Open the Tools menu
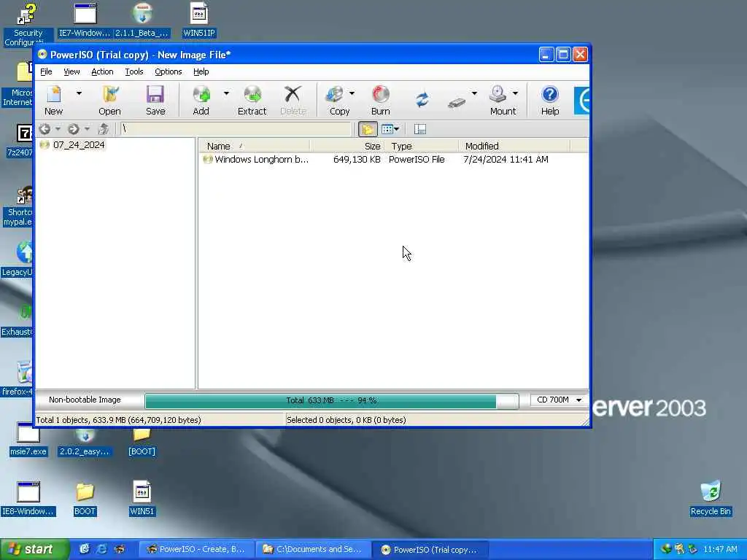The image size is (747, 560). pos(134,71)
